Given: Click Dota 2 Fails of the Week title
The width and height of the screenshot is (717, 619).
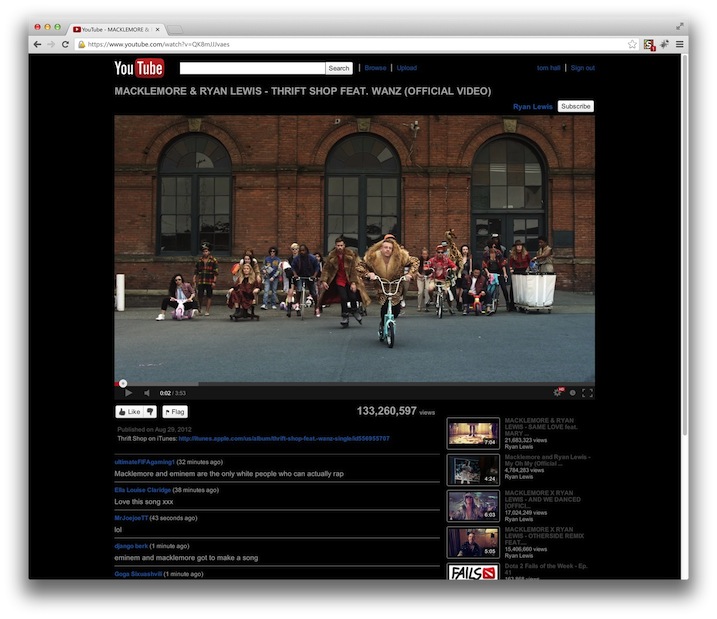Looking at the screenshot, I should coord(546,569).
